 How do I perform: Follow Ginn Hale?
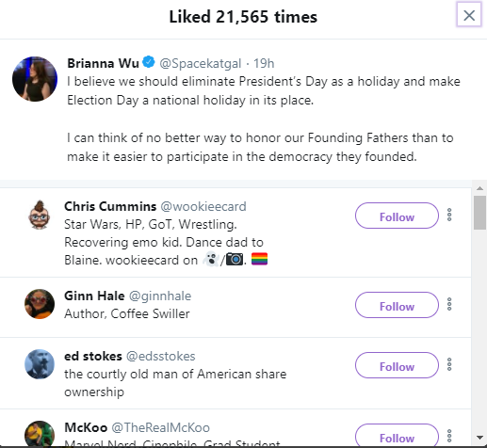pyautogui.click(x=397, y=305)
